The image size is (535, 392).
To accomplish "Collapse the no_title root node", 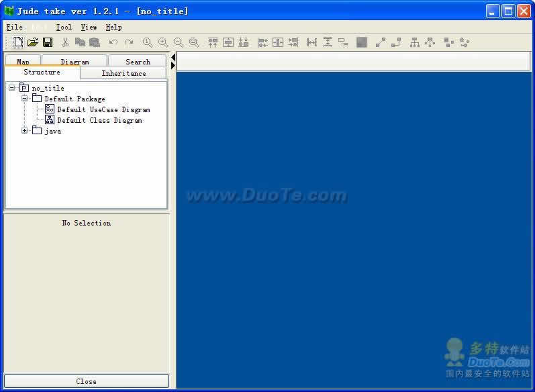I will tap(12, 88).
